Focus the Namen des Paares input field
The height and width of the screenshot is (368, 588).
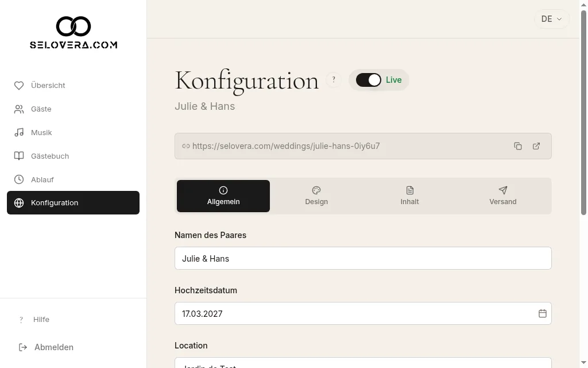[x=363, y=258]
